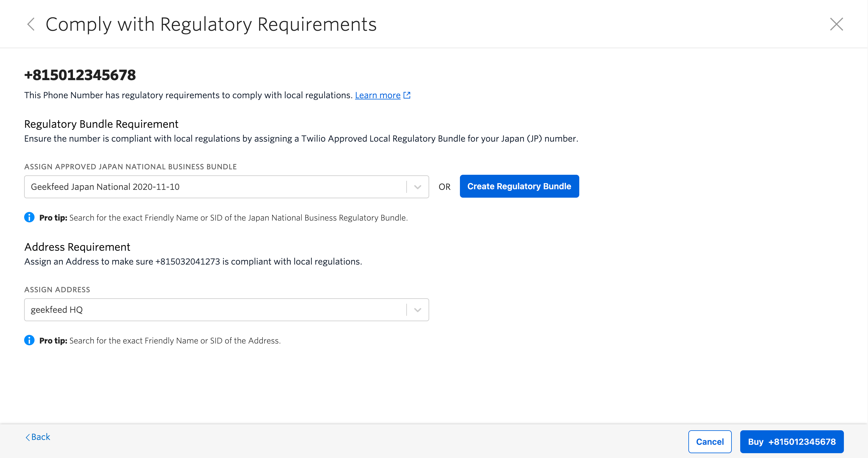Click the sentence beginning "Ensure the number is compliant"
Image resolution: width=868 pixels, height=458 pixels.
pos(301,138)
